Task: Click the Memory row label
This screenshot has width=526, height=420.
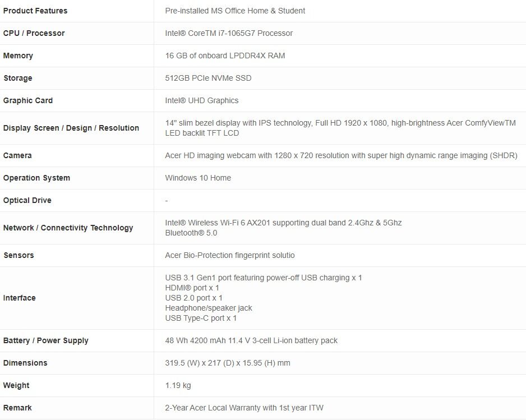Action: 18,56
